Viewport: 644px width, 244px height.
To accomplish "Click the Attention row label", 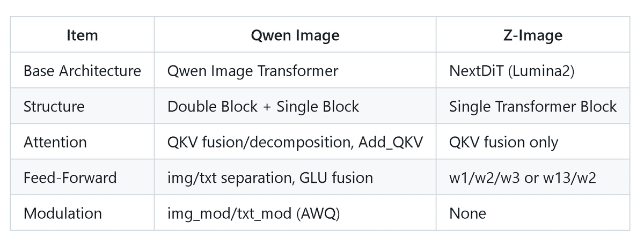I will coord(55,142).
